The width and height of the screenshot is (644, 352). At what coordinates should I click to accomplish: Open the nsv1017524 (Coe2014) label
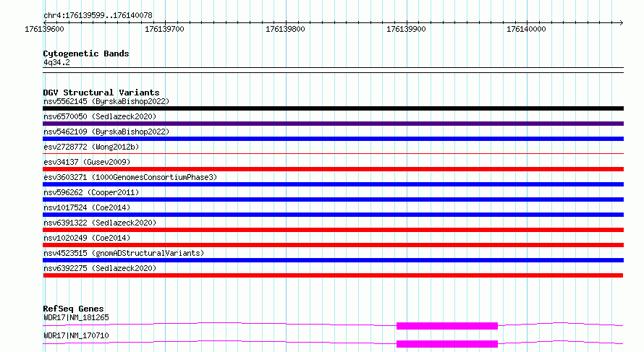point(87,207)
